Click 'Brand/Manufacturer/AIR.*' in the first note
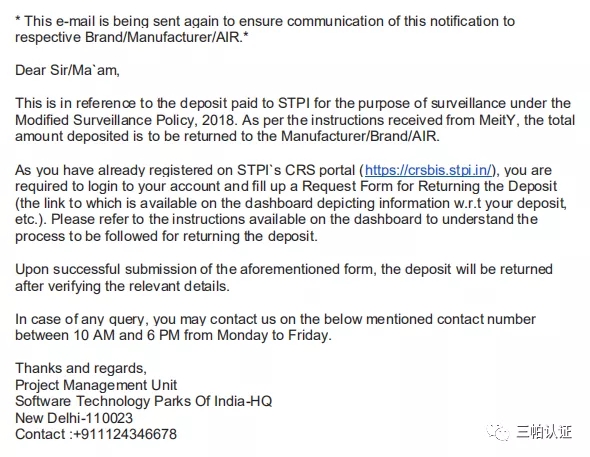Image resolution: width=590 pixels, height=457 pixels. point(167,37)
